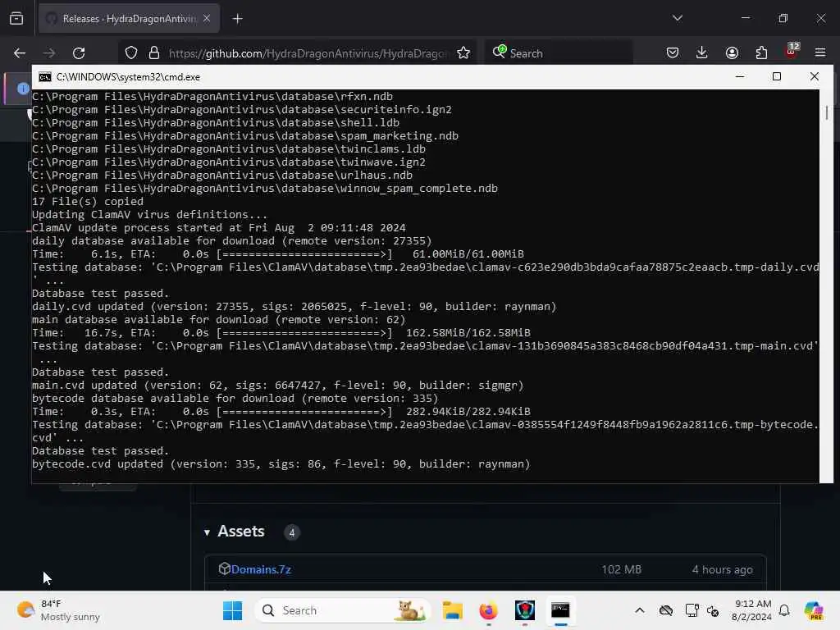Image resolution: width=840 pixels, height=630 pixels.
Task: Maximize the cmd.exe window
Action: (777, 76)
